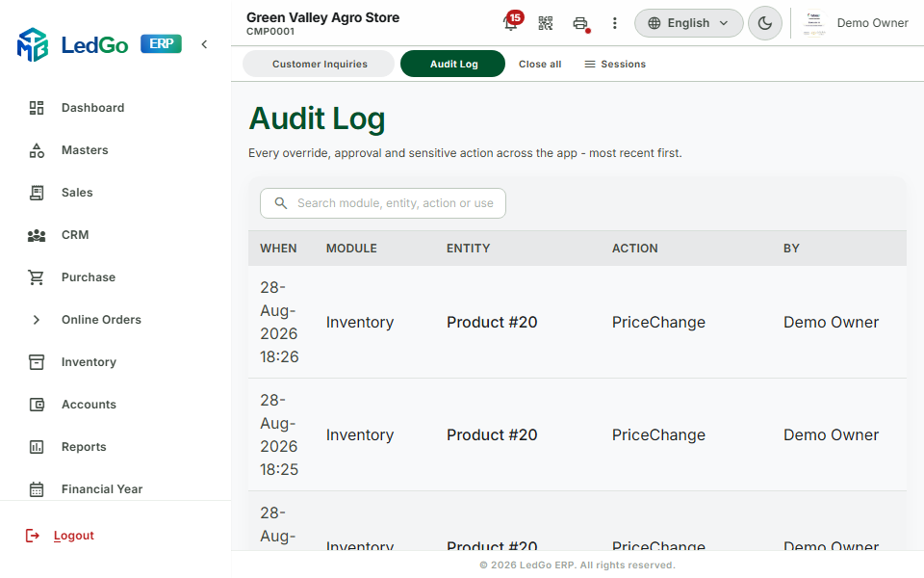
Task: Click Green Valley Agro Store company name
Action: click(323, 17)
